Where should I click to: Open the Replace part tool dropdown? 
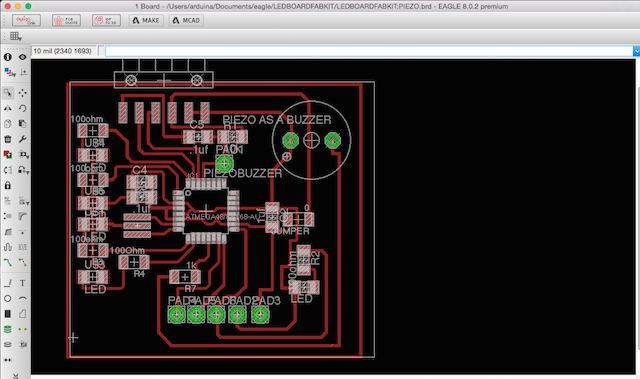pyautogui.click(x=23, y=155)
